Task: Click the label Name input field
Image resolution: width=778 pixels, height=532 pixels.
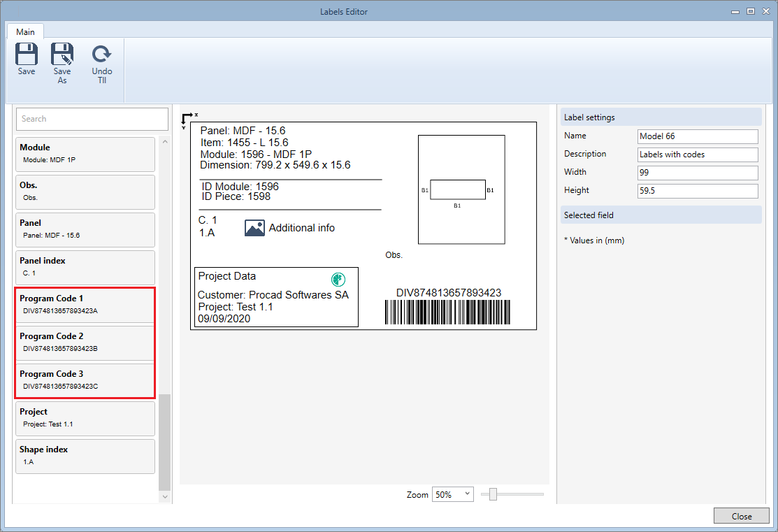Action: pos(698,136)
